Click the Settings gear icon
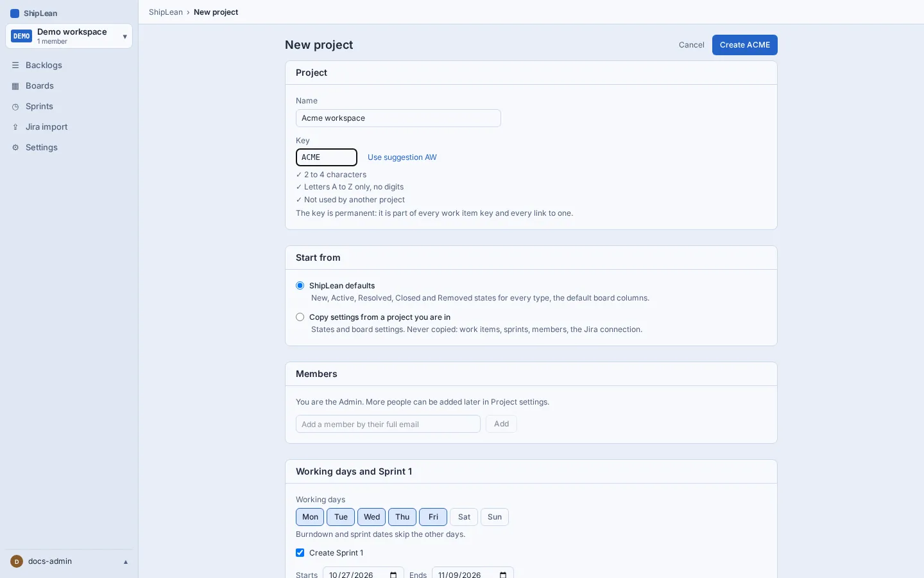Screen dimensions: 924x578 (x=15, y=148)
